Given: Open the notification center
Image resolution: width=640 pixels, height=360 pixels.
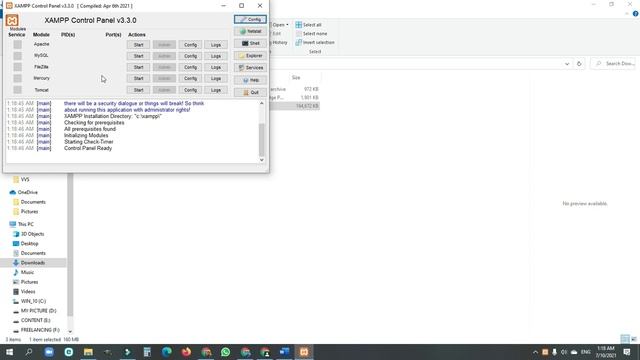Looking at the screenshot, I should [x=627, y=352].
